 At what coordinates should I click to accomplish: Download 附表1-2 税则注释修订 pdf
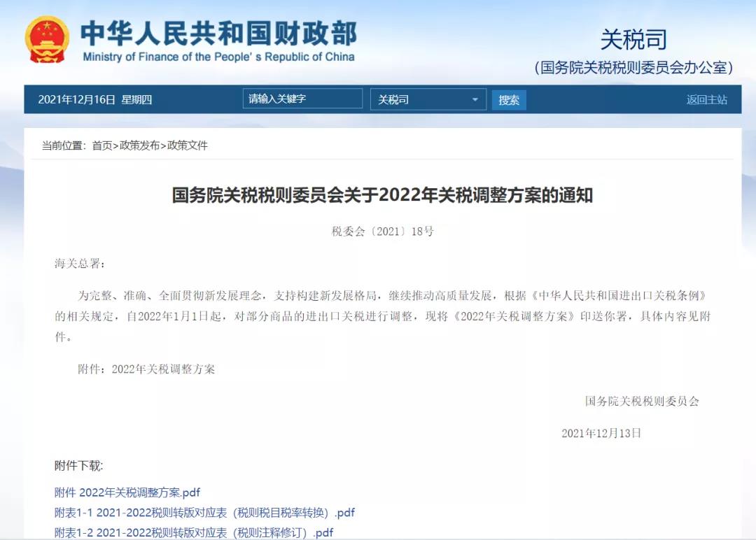point(194,532)
